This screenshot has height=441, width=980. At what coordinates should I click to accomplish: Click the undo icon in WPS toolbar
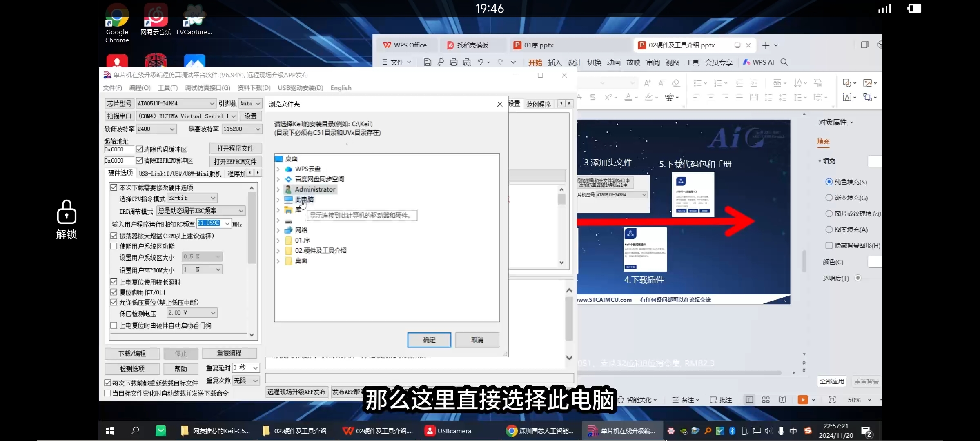(x=481, y=62)
